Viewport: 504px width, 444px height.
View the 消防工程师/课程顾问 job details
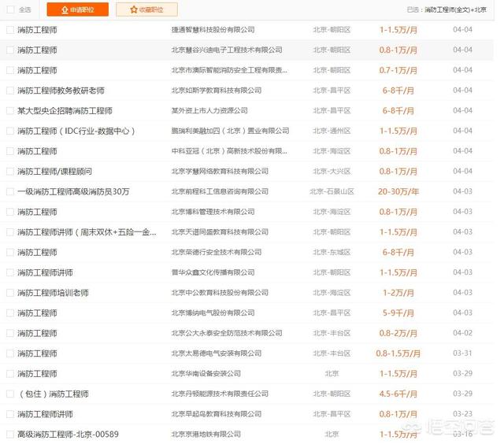54,172
